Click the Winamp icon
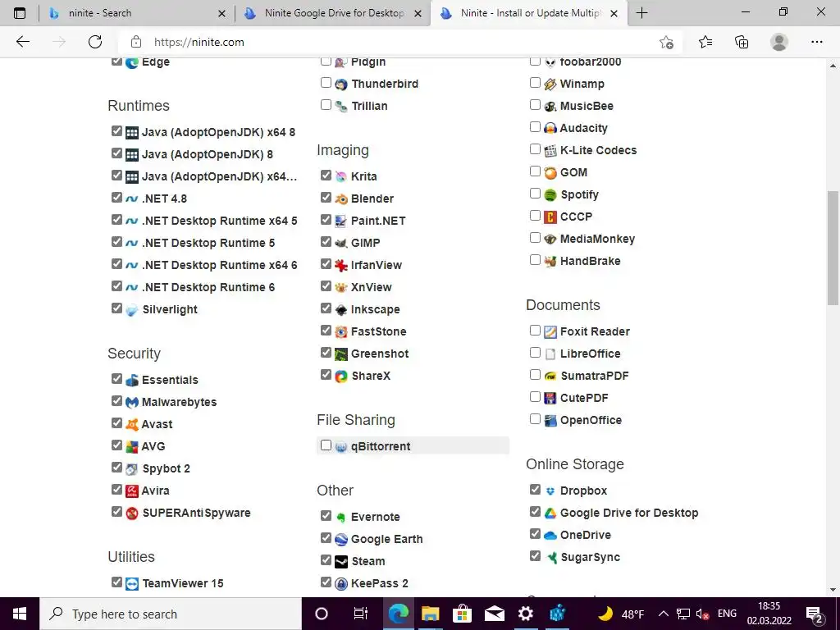 pos(550,84)
